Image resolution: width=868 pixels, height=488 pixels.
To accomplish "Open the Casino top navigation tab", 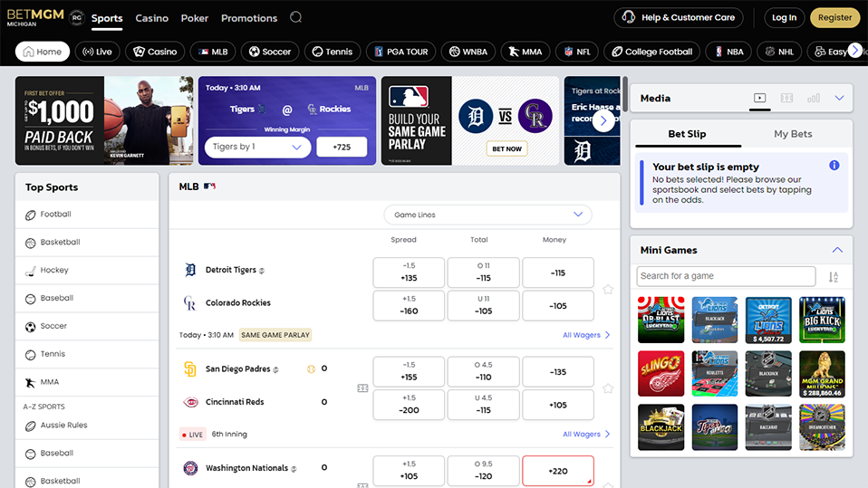I will (x=151, y=18).
